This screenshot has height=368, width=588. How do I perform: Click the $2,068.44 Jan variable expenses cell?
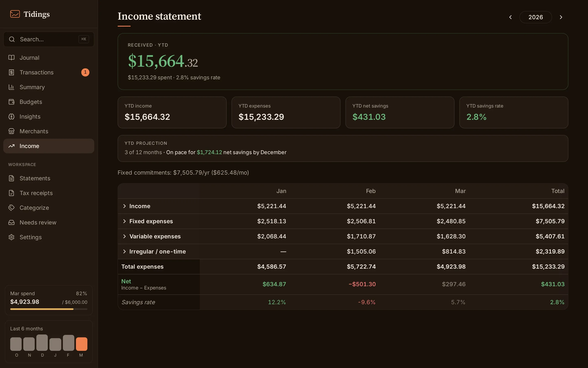click(272, 237)
